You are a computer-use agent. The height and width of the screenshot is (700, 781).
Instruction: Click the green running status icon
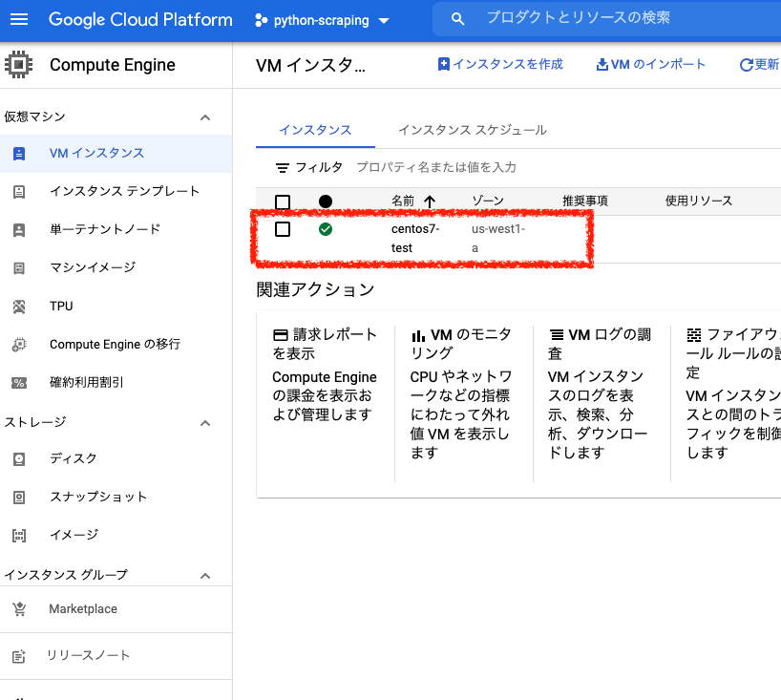tap(326, 229)
